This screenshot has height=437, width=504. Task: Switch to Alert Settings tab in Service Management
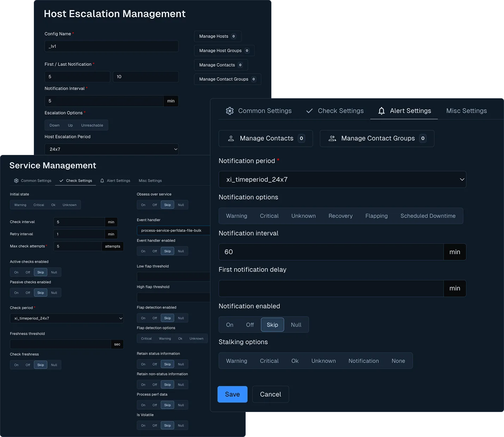click(x=115, y=181)
